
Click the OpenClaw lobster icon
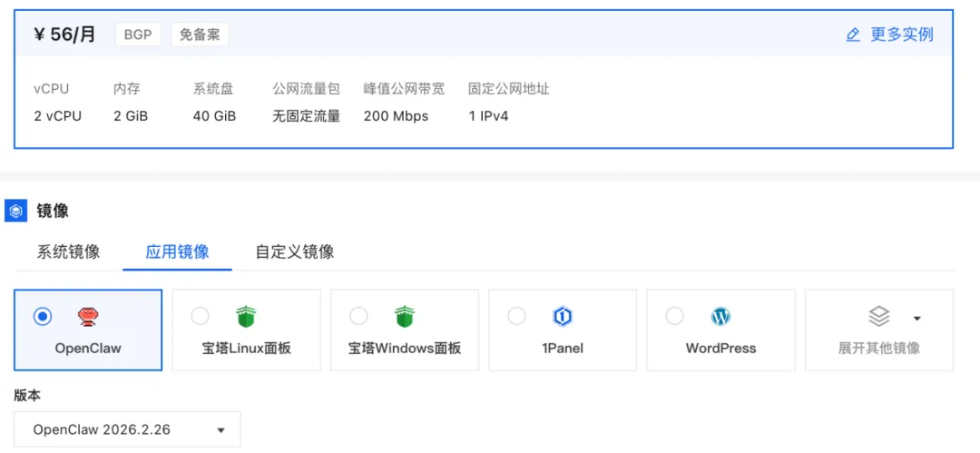[89, 317]
